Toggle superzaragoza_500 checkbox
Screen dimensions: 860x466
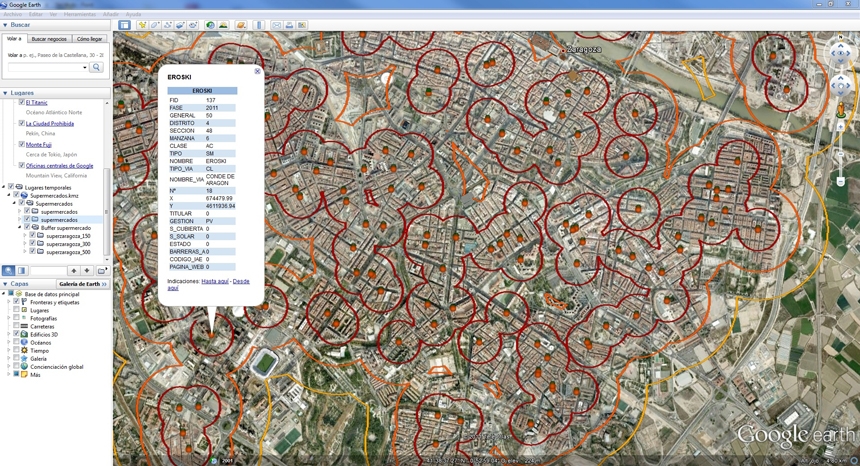(x=32, y=252)
